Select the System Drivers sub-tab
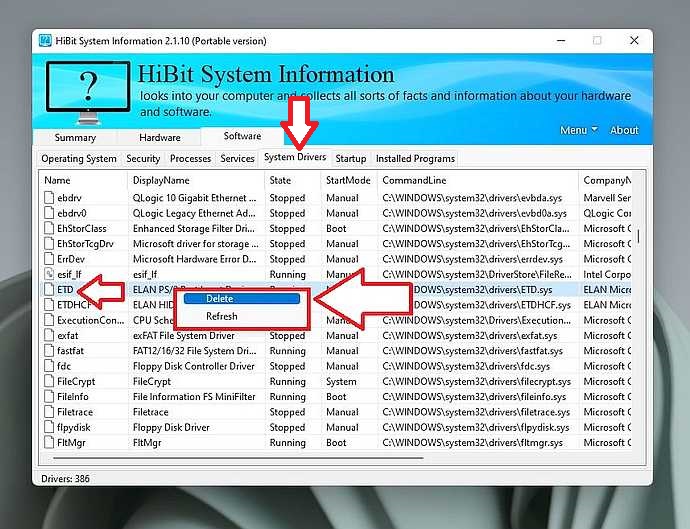This screenshot has height=529, width=690. pyautogui.click(x=295, y=157)
